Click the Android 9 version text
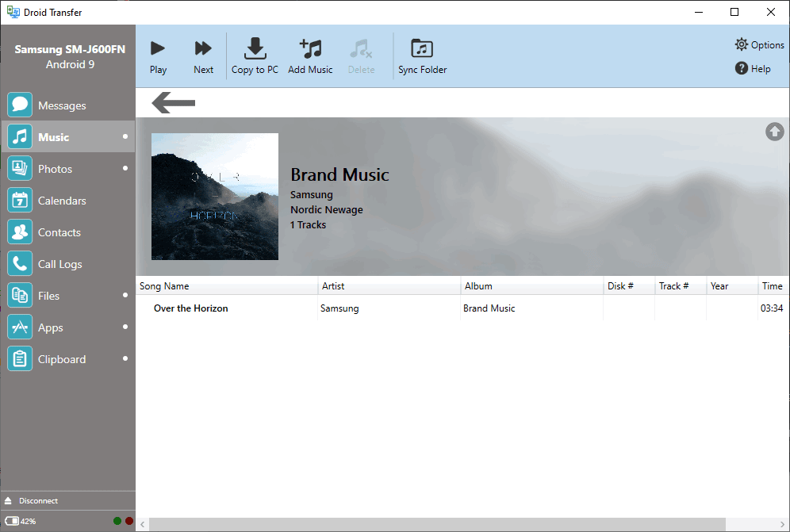This screenshot has width=790, height=532. pos(70,64)
